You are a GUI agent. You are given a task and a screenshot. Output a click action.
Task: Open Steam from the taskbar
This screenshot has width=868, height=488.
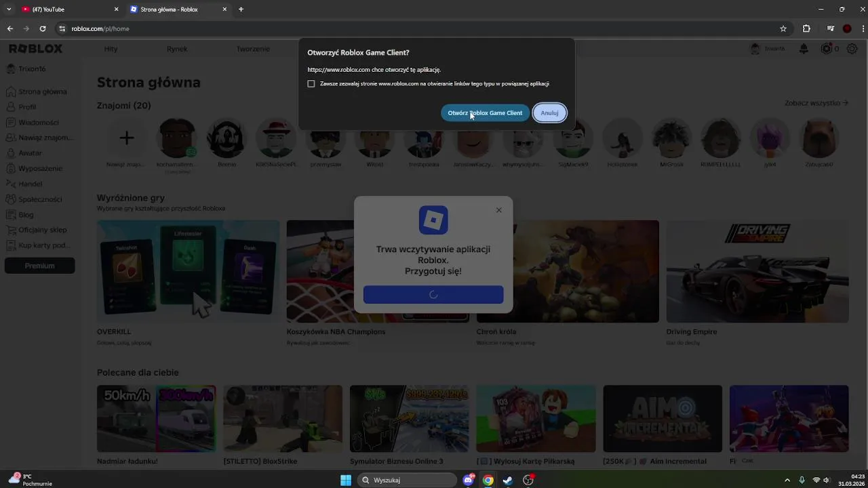tap(508, 480)
